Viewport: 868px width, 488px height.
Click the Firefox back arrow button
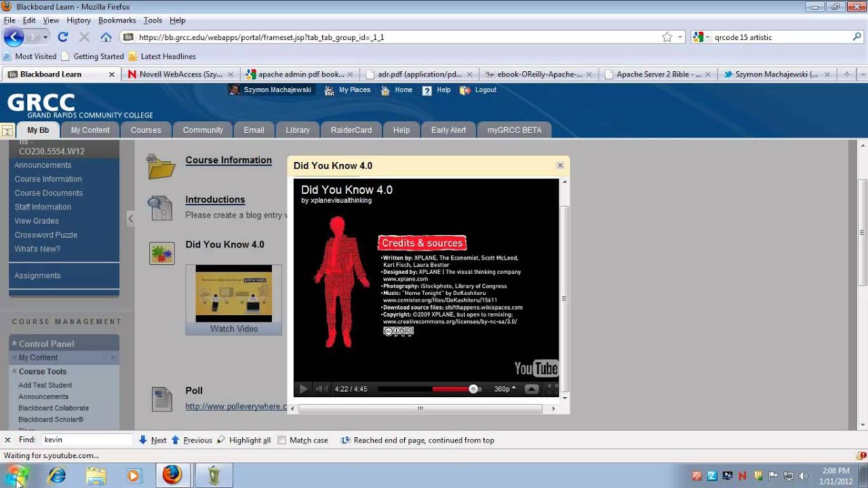(14, 37)
